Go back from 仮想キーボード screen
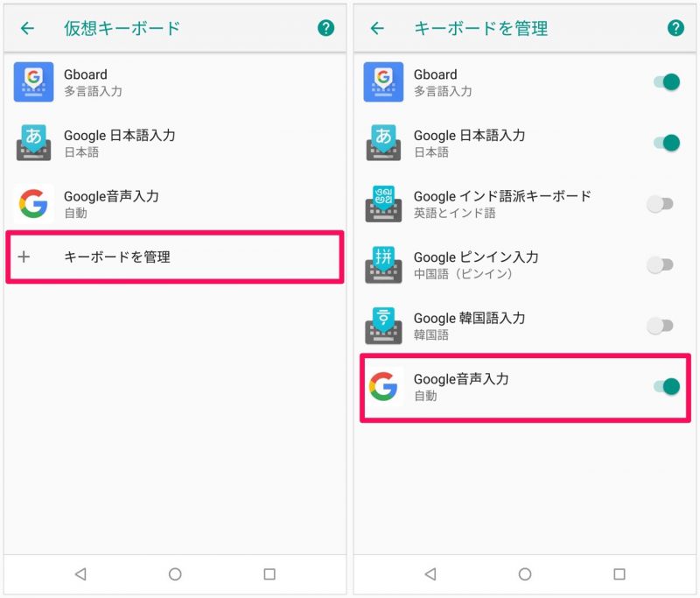Image resolution: width=700 pixels, height=598 pixels. (28, 28)
